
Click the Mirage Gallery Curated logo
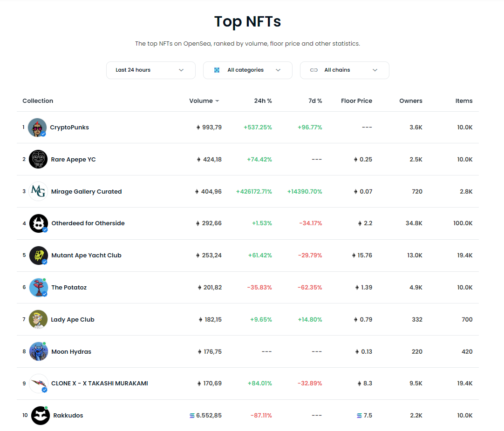(x=38, y=191)
